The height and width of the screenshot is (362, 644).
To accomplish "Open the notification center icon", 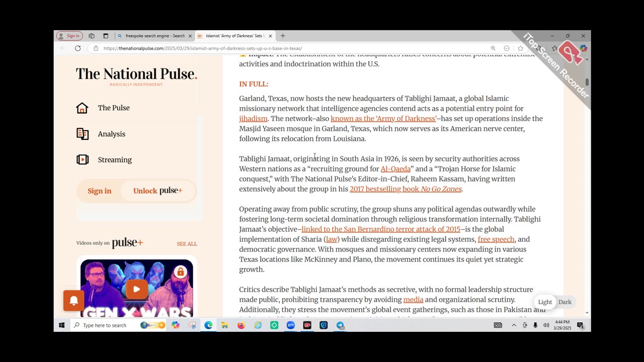I will [x=580, y=325].
